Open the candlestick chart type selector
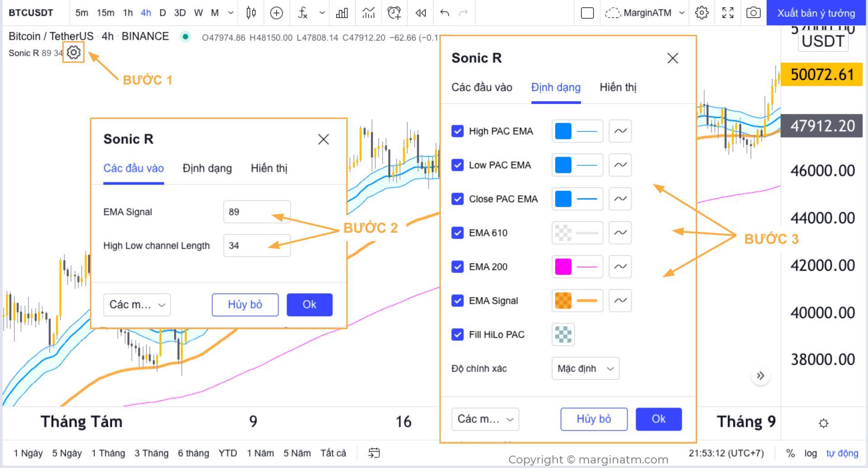This screenshot has width=868, height=468. (x=251, y=13)
